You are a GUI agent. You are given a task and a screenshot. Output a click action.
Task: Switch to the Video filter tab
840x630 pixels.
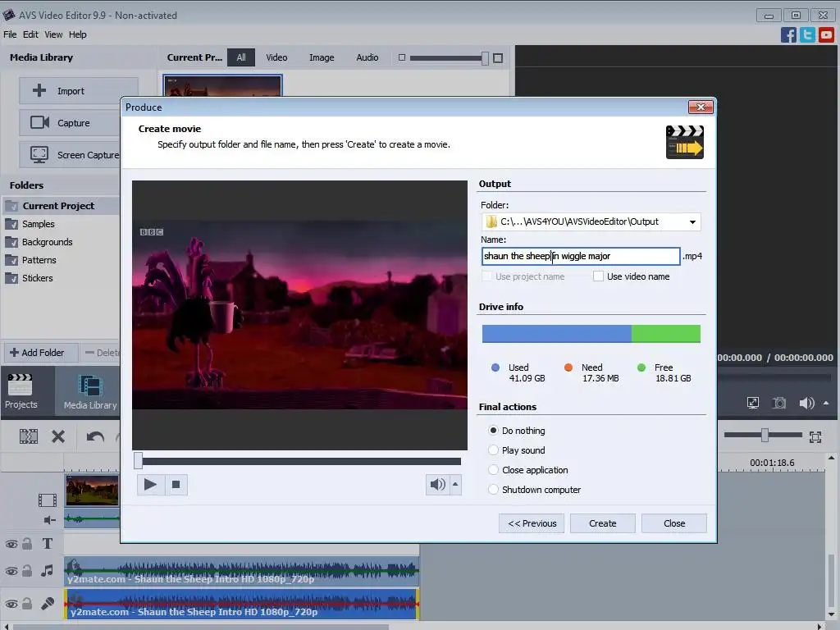(x=276, y=57)
